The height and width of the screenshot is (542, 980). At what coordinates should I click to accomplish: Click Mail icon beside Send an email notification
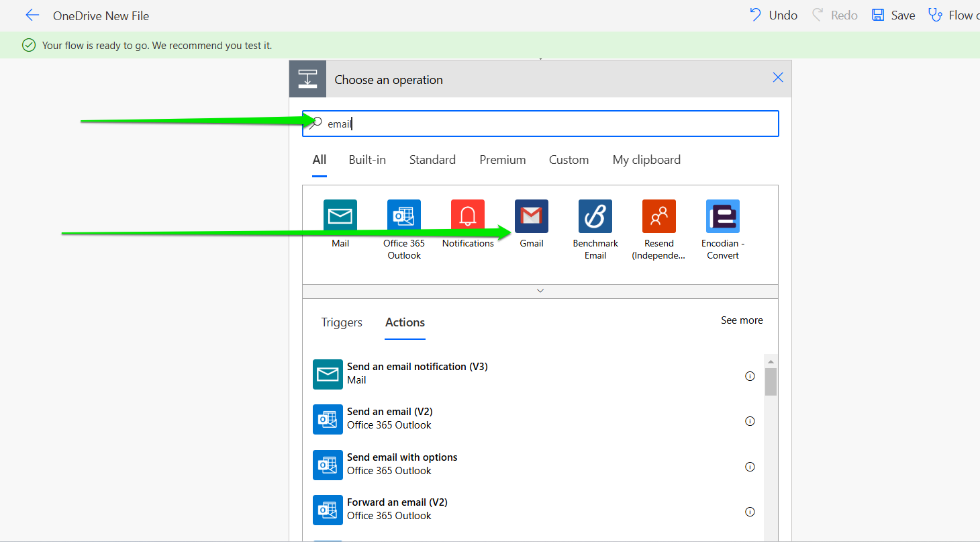(328, 374)
